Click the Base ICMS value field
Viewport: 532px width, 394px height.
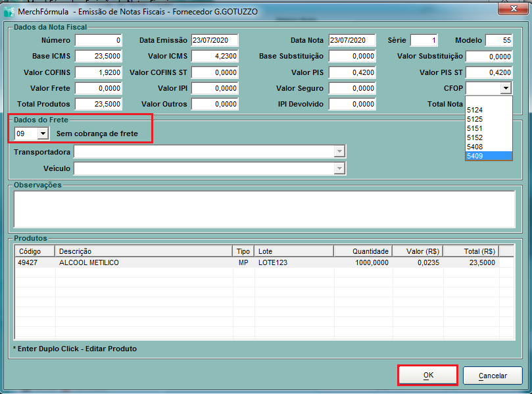[x=99, y=57]
